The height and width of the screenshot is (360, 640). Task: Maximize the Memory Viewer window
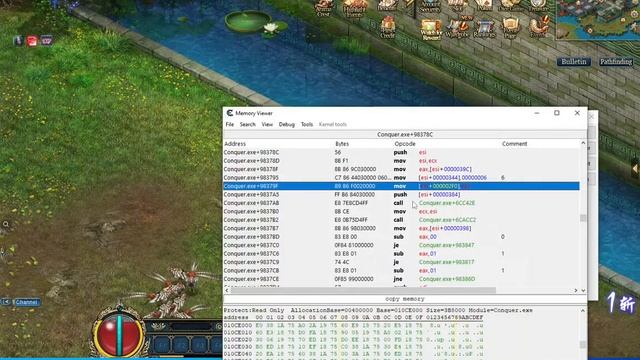[557, 113]
